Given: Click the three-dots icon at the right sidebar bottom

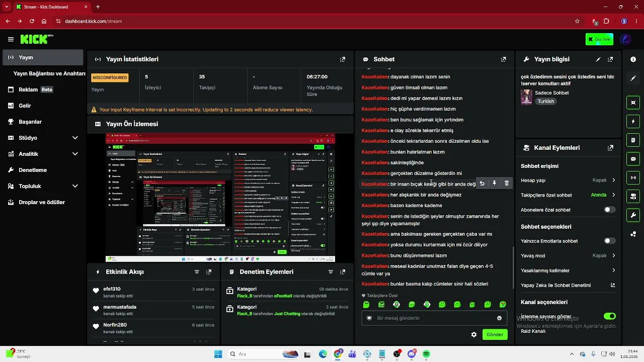Looking at the screenshot, I should pos(633,234).
